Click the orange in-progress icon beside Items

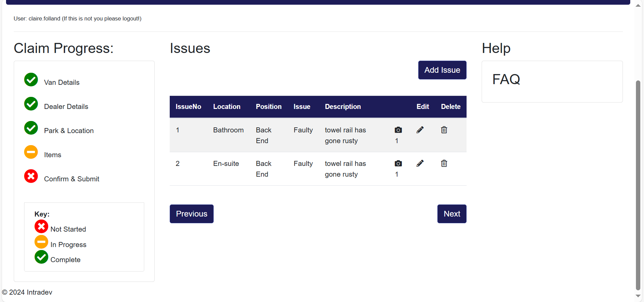click(31, 152)
